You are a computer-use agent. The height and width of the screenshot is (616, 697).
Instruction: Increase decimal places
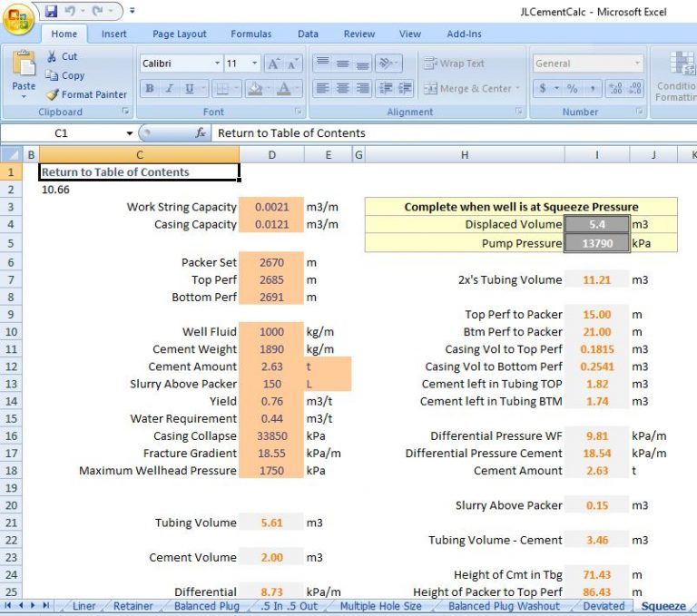coord(614,89)
